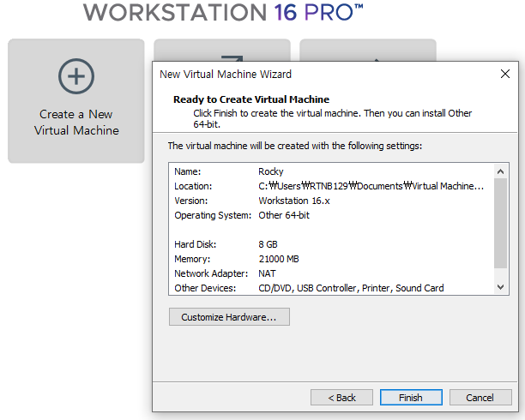525x420 pixels.
Task: Close the New Virtual Machine Wizard dialog
Action: (x=505, y=74)
